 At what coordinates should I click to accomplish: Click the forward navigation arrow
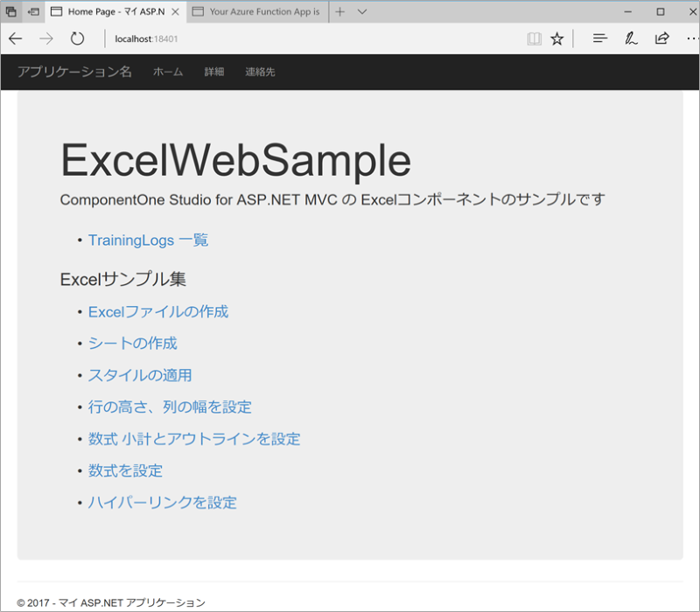tap(46, 38)
